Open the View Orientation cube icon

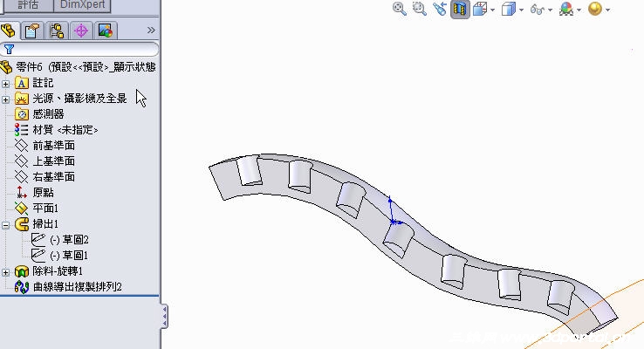[x=480, y=9]
